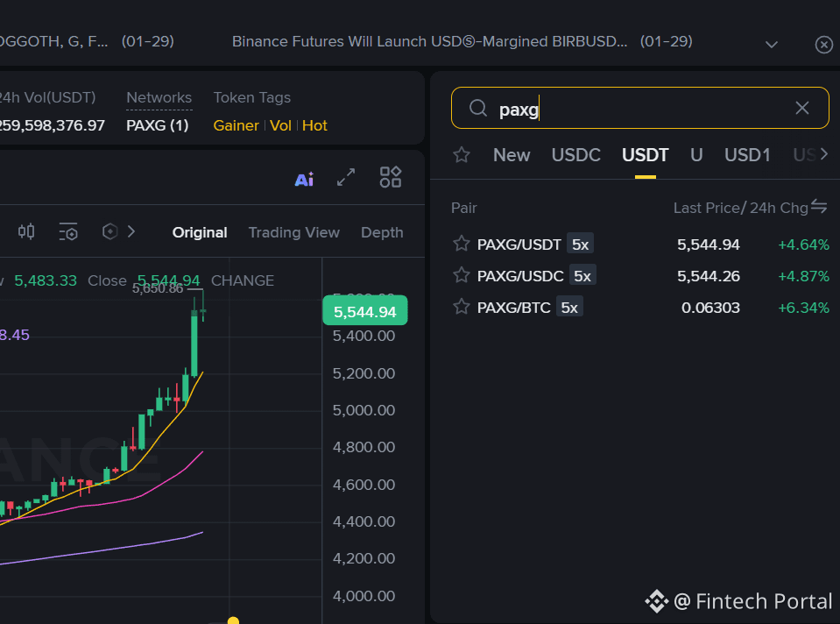Switch to the USD1 market tab
840x624 pixels.
(x=747, y=155)
